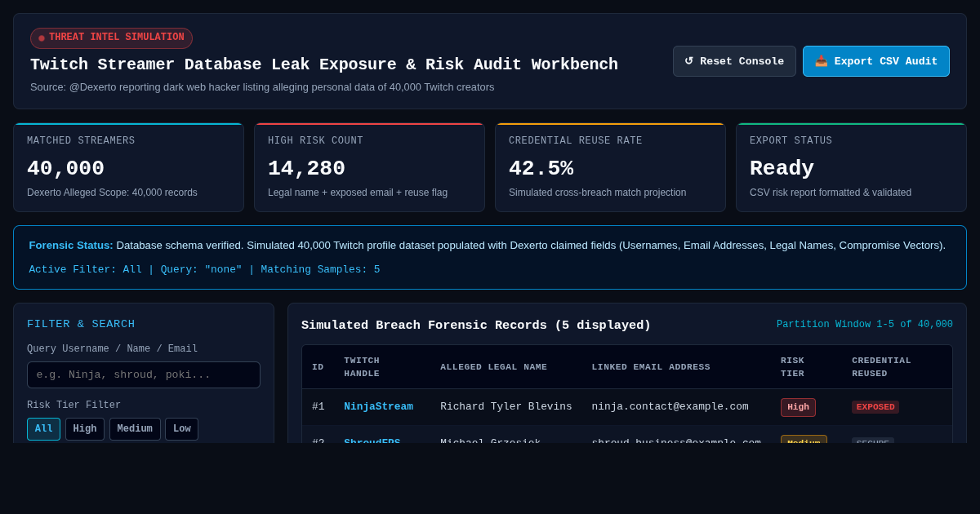Click the outbox icon in Export CSV Audit
The width and height of the screenshot is (980, 514).
click(x=822, y=61)
